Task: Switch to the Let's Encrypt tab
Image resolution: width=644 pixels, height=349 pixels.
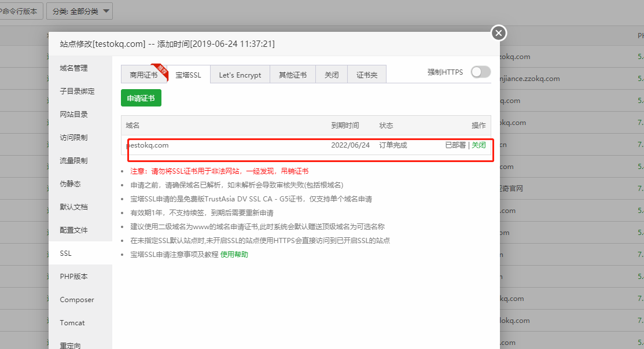Action: tap(240, 75)
